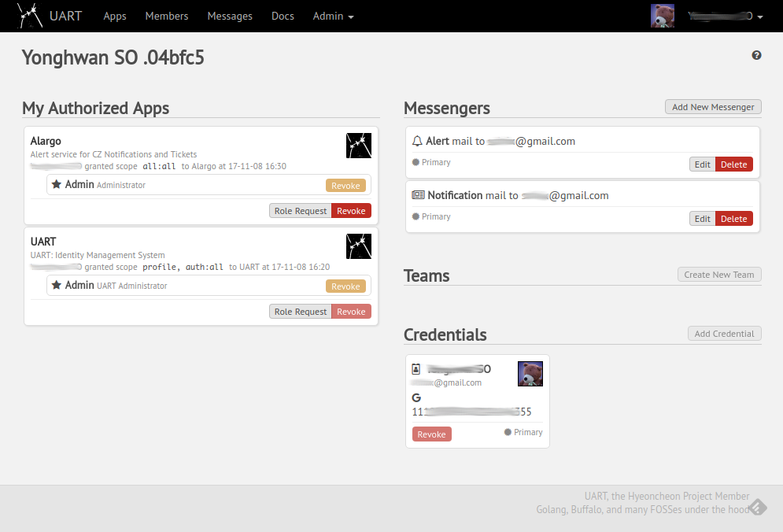The width and height of the screenshot is (783, 532).
Task: Go to the Members page
Action: 167,16
